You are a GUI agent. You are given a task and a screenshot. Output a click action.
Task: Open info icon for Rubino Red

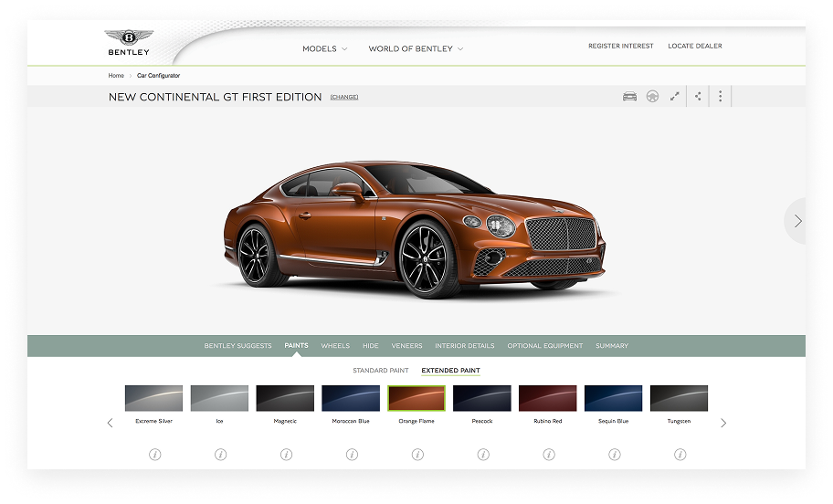[549, 455]
